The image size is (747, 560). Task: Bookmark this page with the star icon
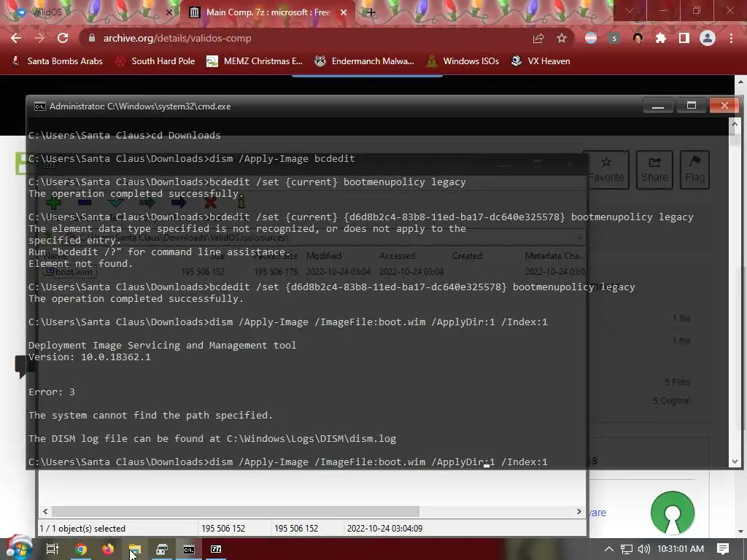click(562, 38)
